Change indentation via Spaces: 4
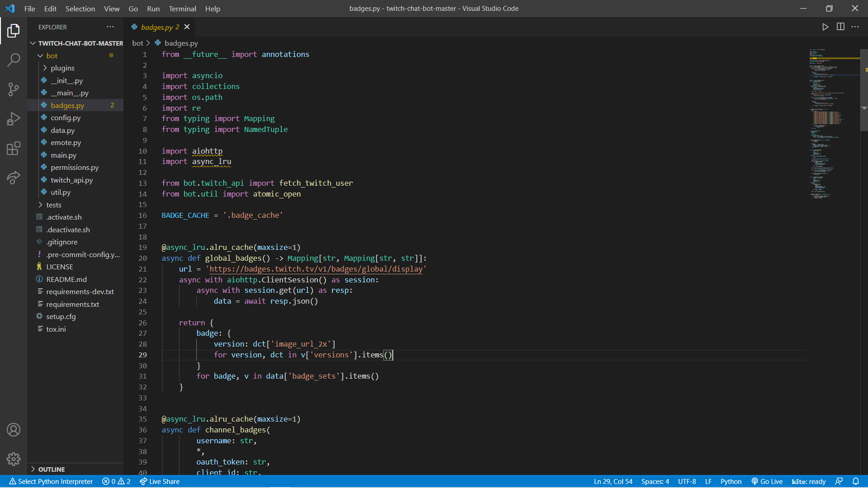The image size is (868, 488). (655, 482)
